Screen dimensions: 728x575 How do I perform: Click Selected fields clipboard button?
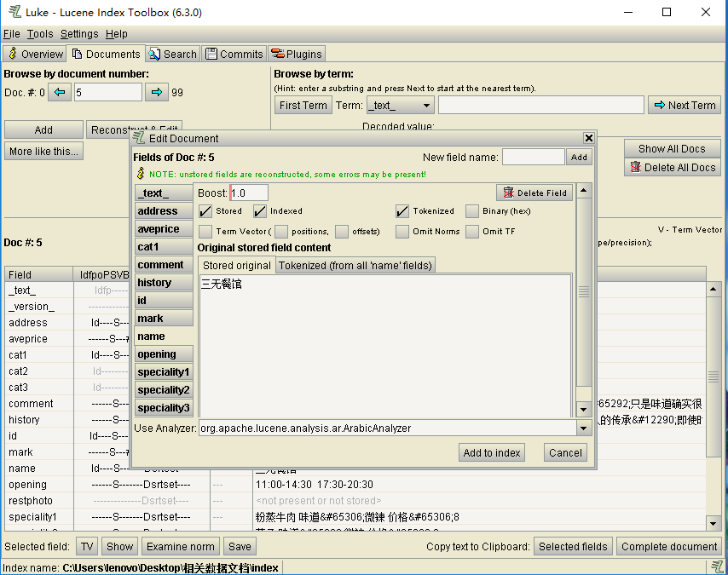point(573,546)
